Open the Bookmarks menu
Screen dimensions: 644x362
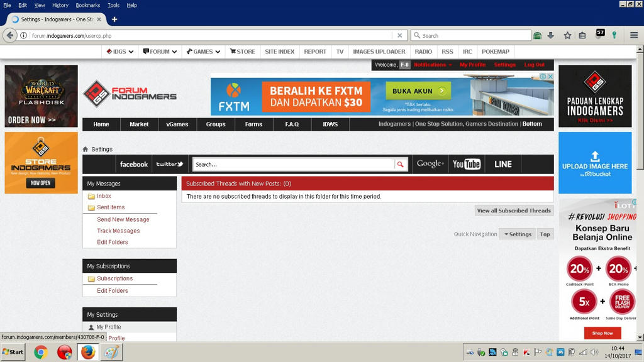(88, 5)
